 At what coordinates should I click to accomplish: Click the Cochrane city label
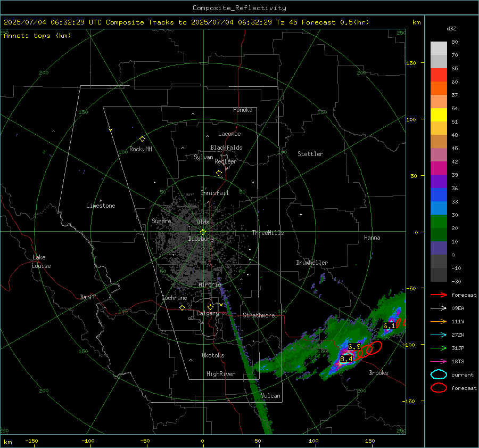point(174,298)
